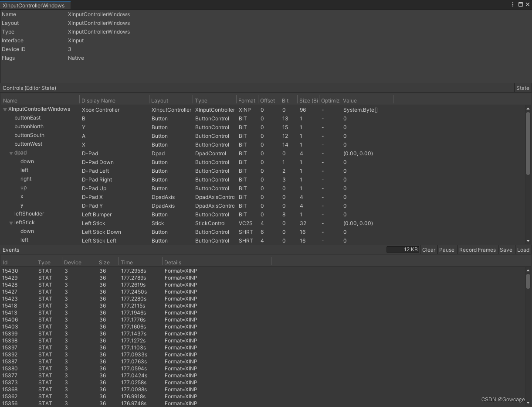The height and width of the screenshot is (407, 532).
Task: Select the leftShoulder control row
Action: click(x=263, y=214)
